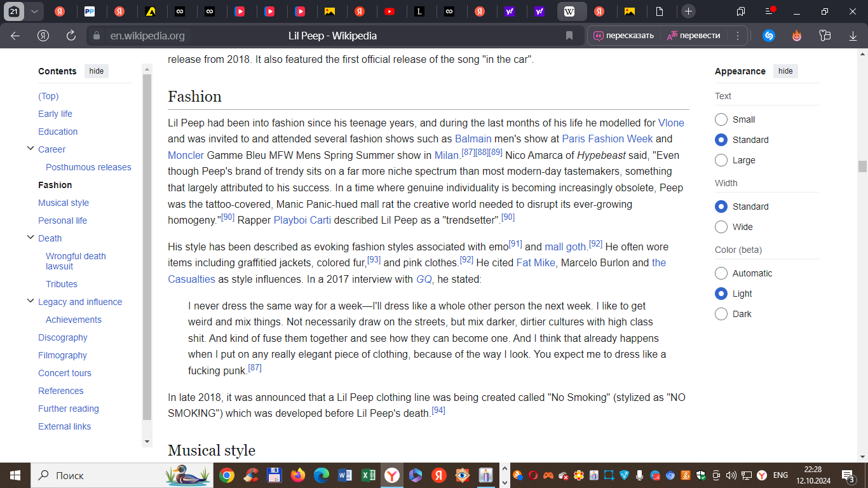Open the notification center icon
This screenshot has width=868, height=488.
848,475
